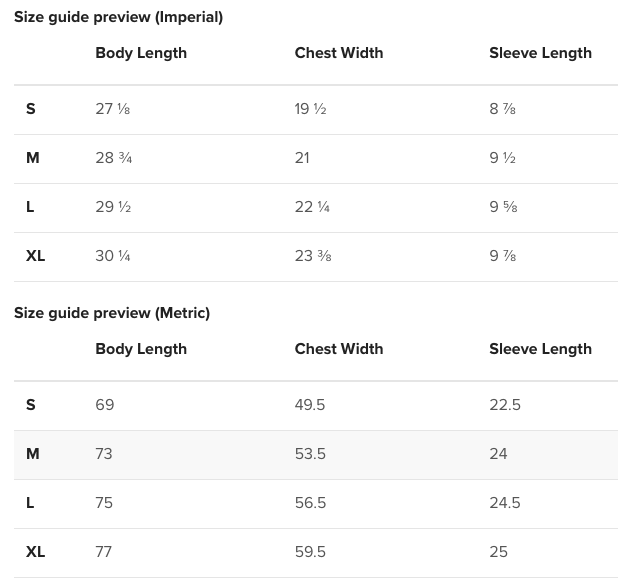Select the 28 ¾ body length cell
Image resolution: width=618 pixels, height=588 pixels.
(114, 158)
